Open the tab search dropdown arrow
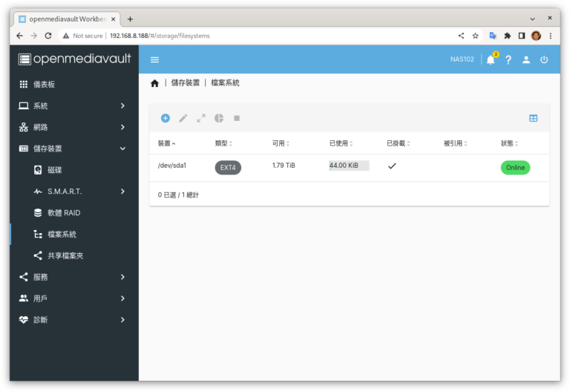 click(x=532, y=19)
